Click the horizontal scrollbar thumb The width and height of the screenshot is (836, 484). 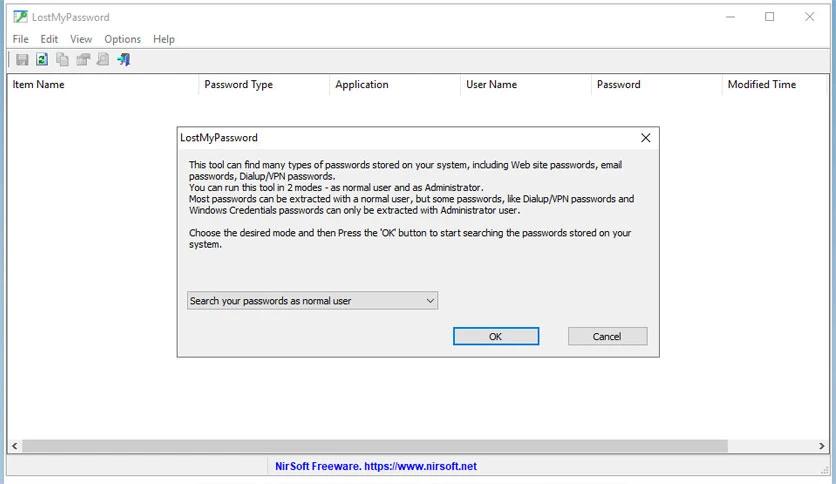tap(375, 446)
